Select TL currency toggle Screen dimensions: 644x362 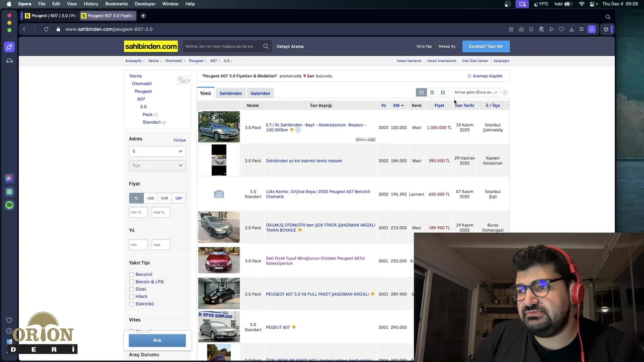[136, 198]
